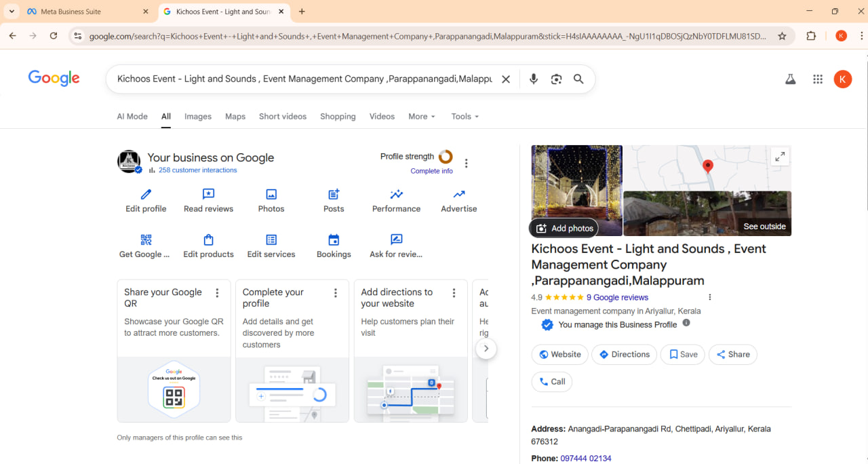This screenshot has height=464, width=868.
Task: Select the Edit profile pencil icon
Action: click(145, 195)
